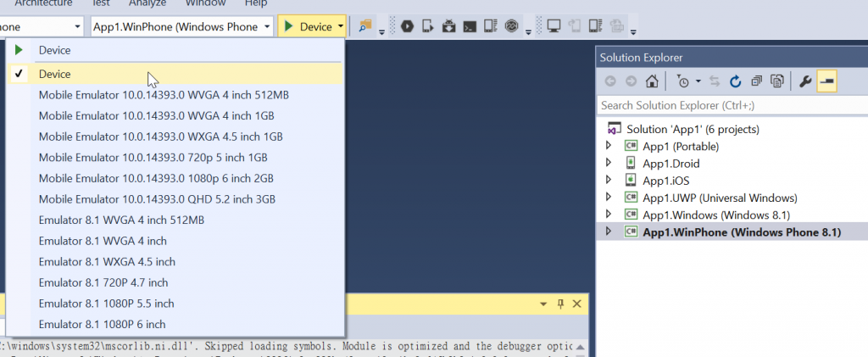Choose Emulator 8.1 WVGA 4 inch
This screenshot has height=357, width=868.
[x=175, y=241]
